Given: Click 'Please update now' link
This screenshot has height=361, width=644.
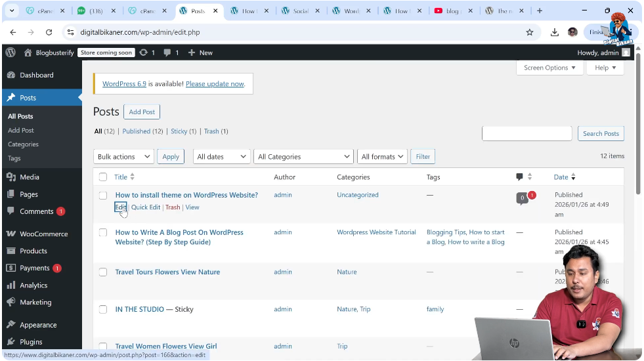Looking at the screenshot, I should 215,84.
